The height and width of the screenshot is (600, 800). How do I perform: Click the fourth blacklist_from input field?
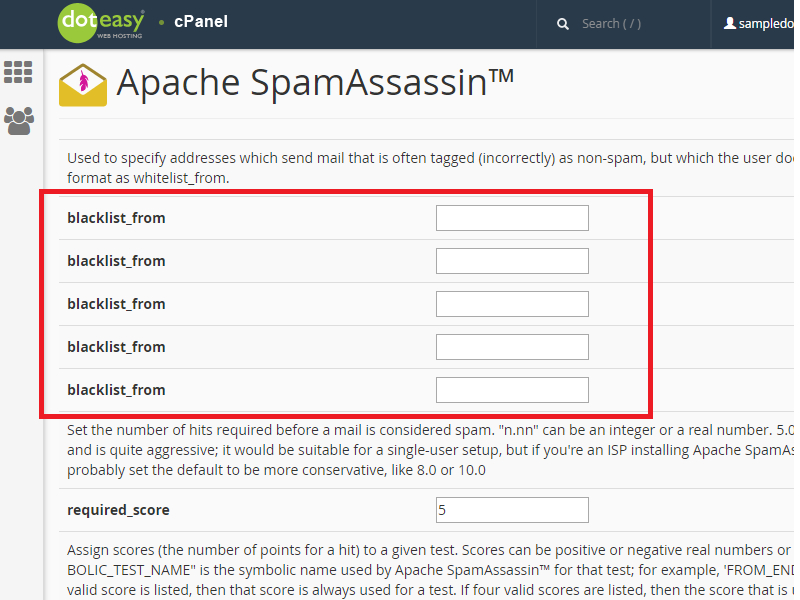coord(512,347)
